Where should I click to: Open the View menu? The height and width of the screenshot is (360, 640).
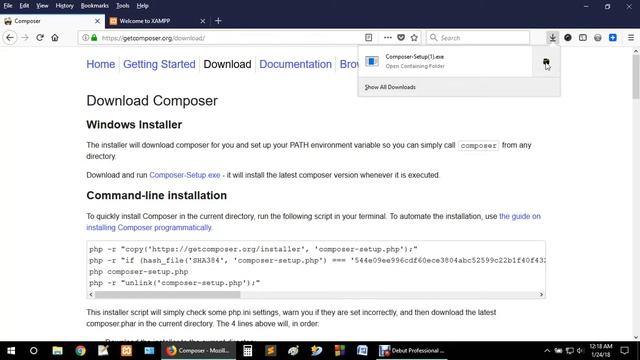tap(42, 6)
